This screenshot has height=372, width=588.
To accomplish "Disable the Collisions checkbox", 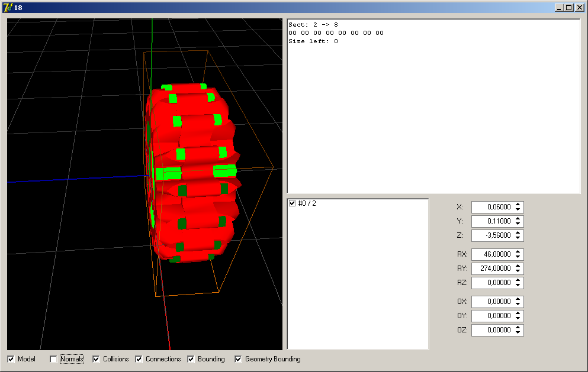I will click(97, 359).
